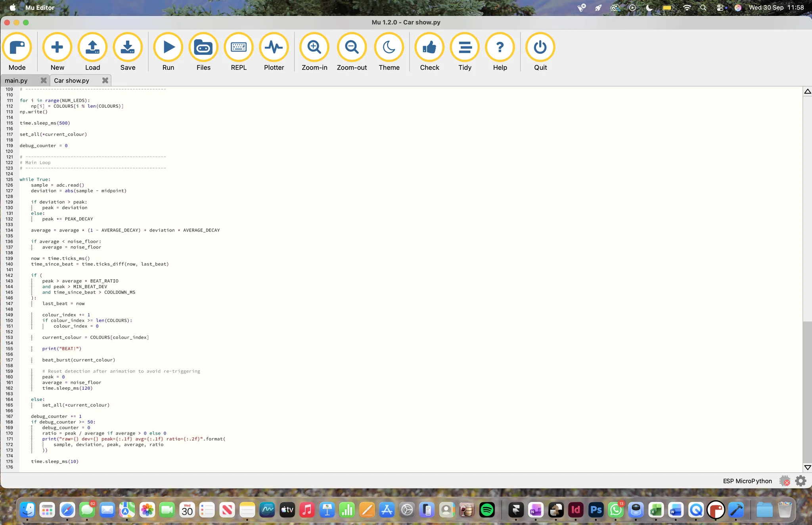Viewport: 812px width, 525px height.
Task: Click the scrollbar up arrow
Action: (807, 92)
